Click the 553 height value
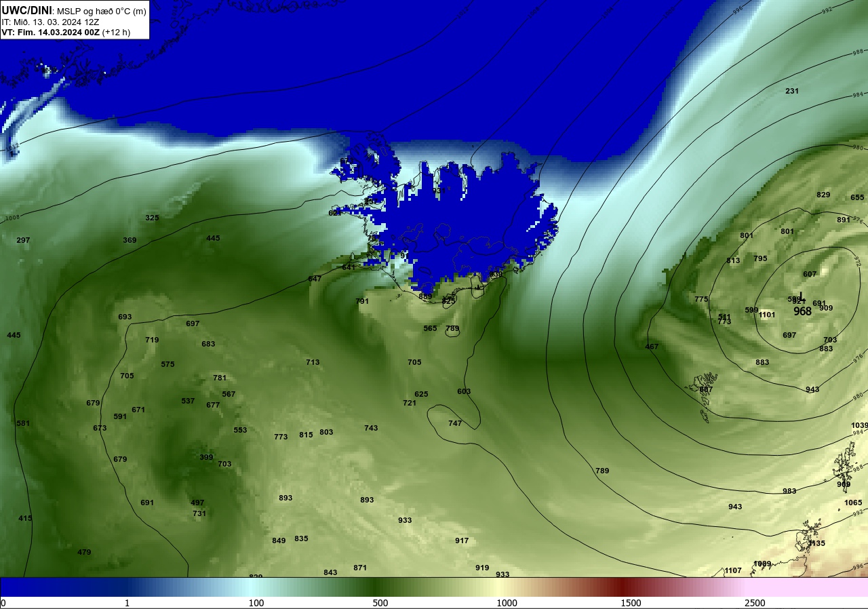Screen dimensions: 868x609 click(240, 430)
